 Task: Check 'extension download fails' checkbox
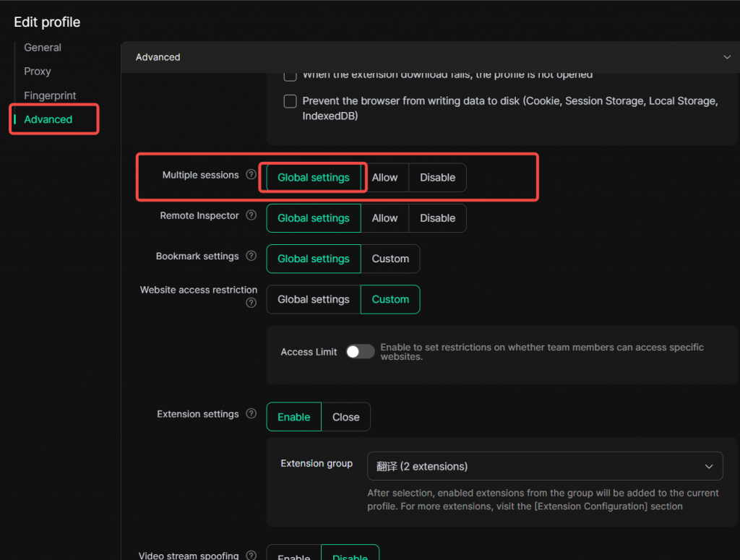click(x=290, y=75)
